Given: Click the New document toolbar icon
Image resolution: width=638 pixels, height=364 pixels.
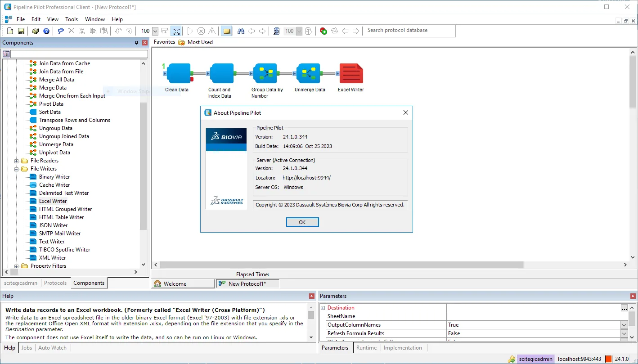Looking at the screenshot, I should (x=10, y=31).
